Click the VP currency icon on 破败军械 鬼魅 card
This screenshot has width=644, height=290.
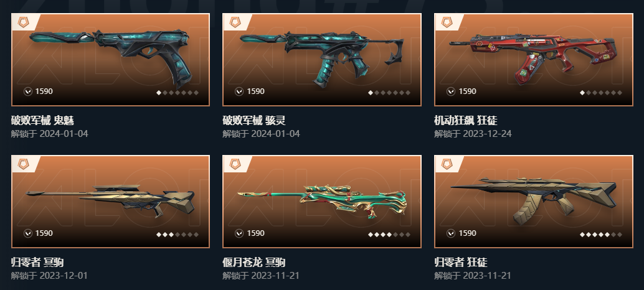point(27,91)
